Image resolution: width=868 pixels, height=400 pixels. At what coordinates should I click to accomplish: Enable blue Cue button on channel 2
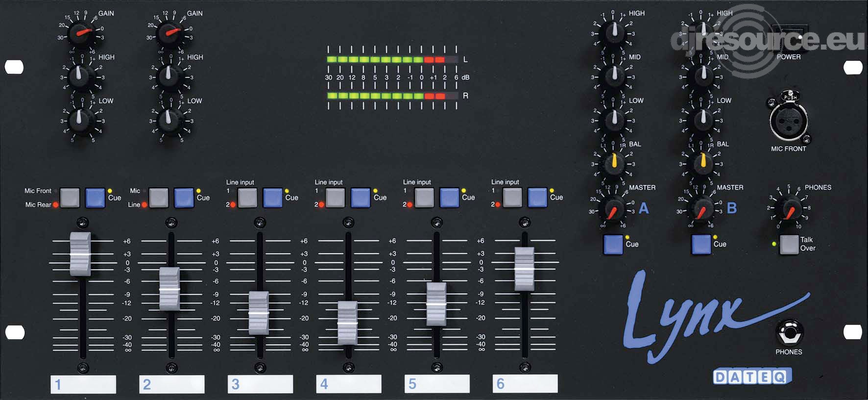click(x=184, y=198)
